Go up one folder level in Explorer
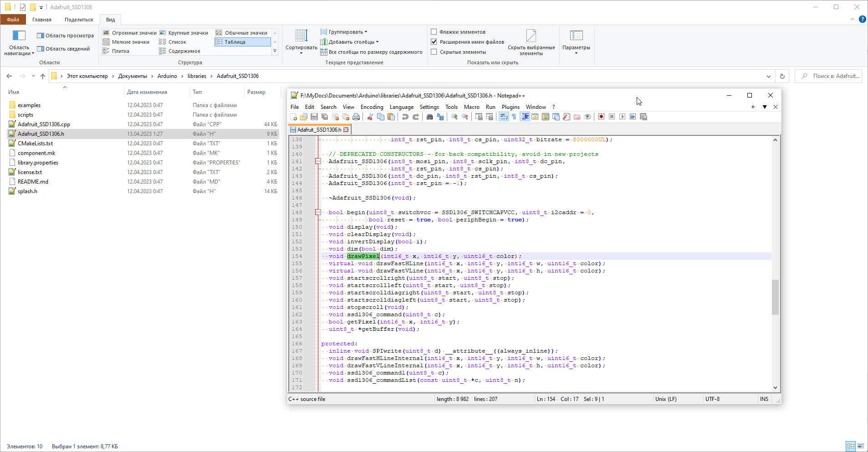This screenshot has width=868, height=452. [43, 76]
